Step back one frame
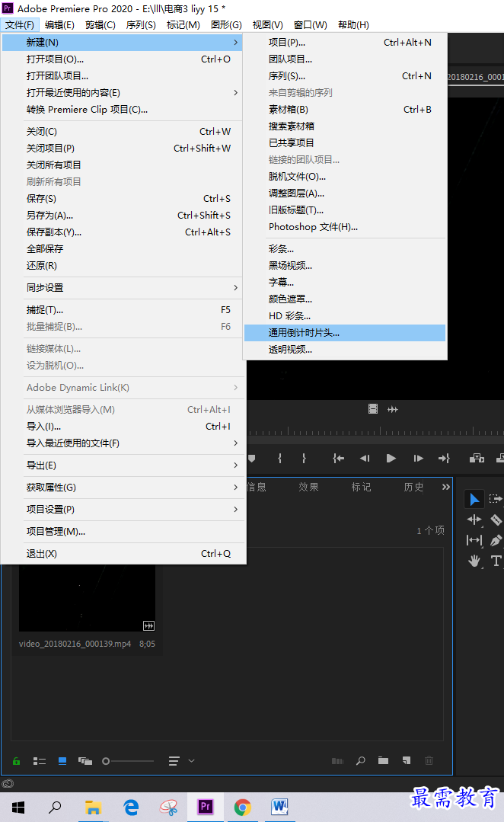The height and width of the screenshot is (822, 504). click(365, 458)
